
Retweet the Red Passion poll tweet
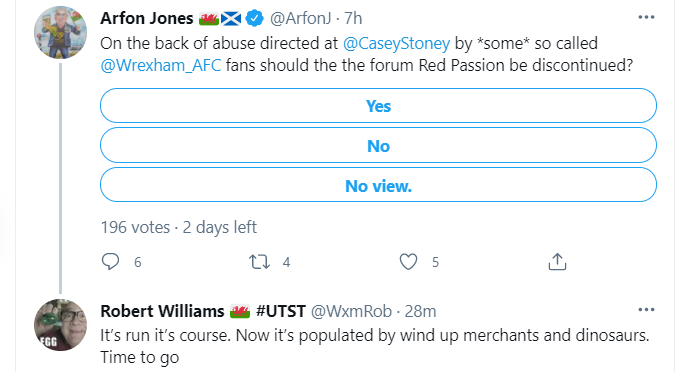click(260, 262)
